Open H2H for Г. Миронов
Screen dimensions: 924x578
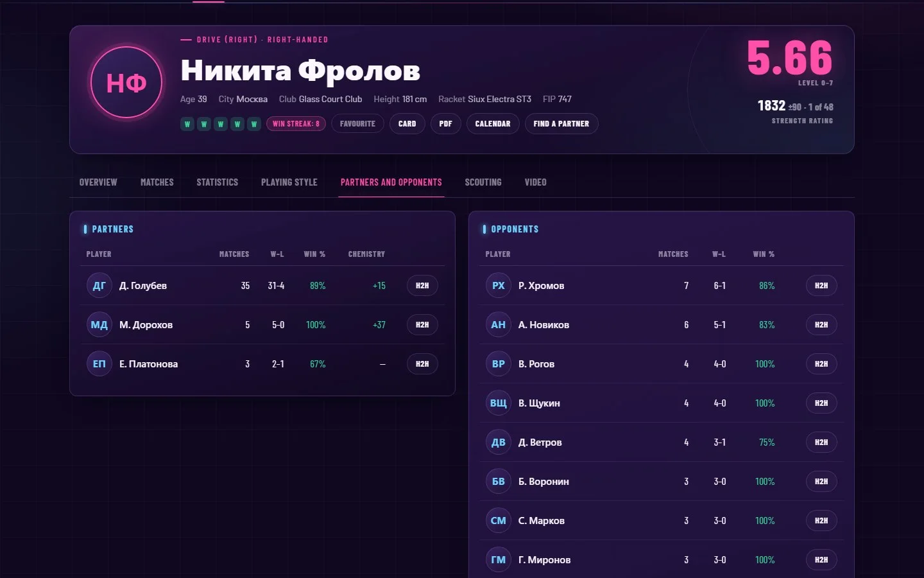pos(821,560)
